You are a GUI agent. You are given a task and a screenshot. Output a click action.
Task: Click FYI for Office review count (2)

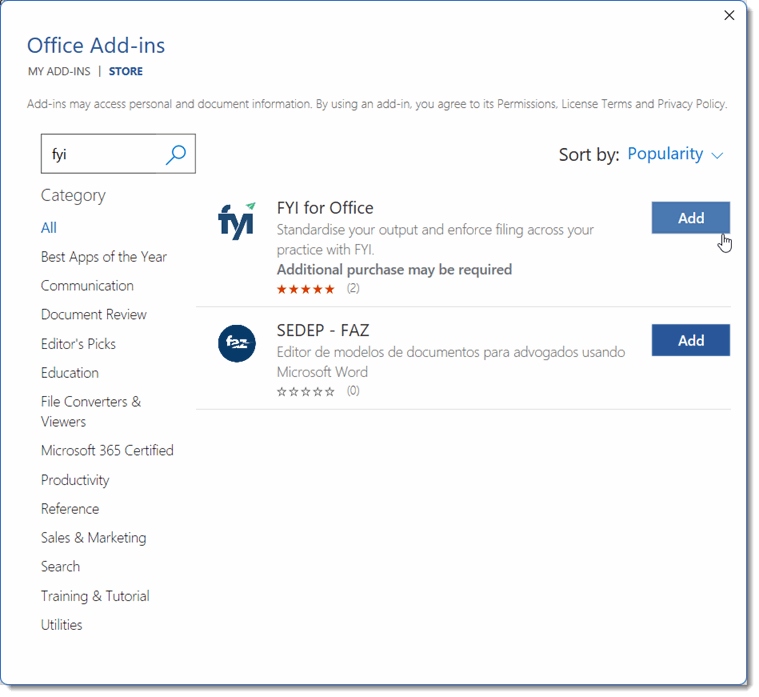pyautogui.click(x=353, y=288)
